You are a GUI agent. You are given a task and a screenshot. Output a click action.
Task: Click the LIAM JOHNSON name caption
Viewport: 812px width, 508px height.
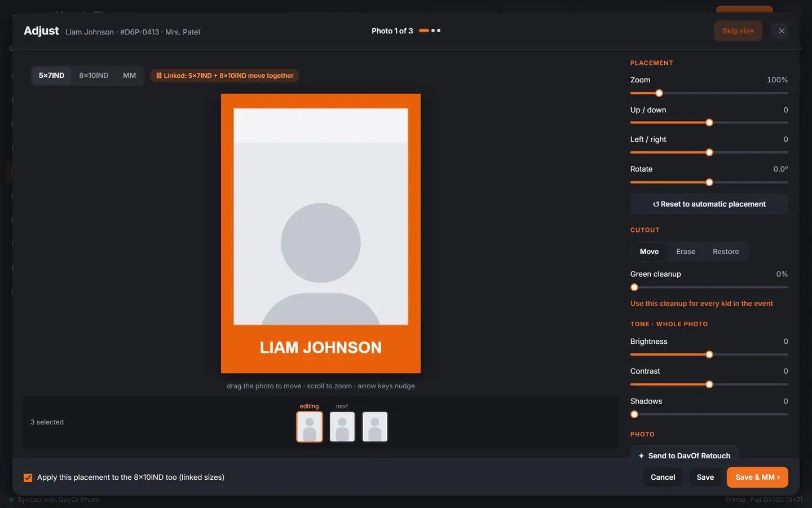pos(321,348)
